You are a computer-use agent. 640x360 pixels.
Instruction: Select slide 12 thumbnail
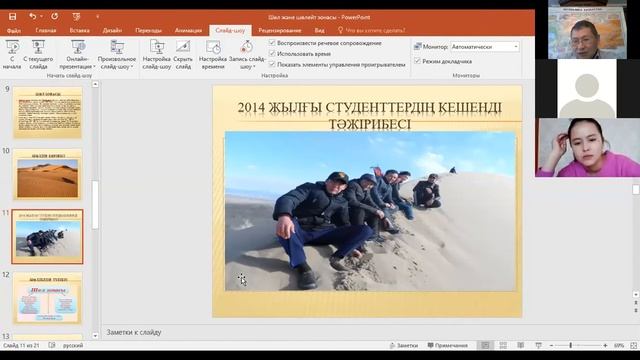48,298
